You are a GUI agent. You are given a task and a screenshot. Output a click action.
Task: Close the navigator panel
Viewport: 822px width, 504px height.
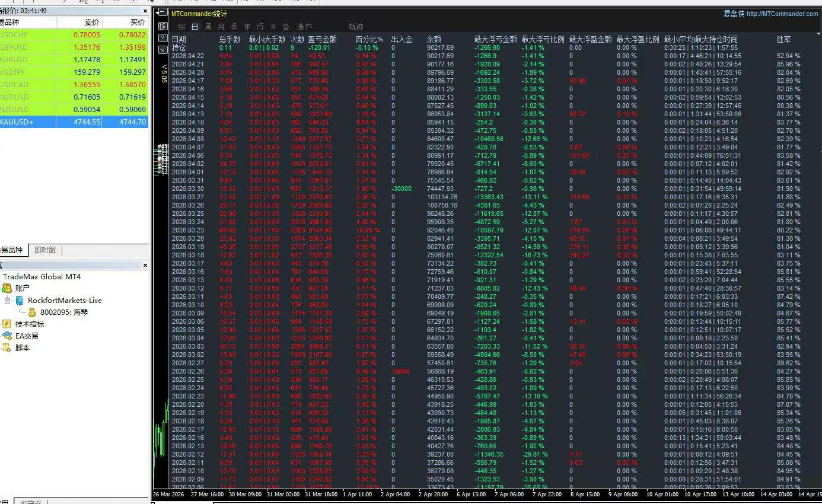pos(145,265)
